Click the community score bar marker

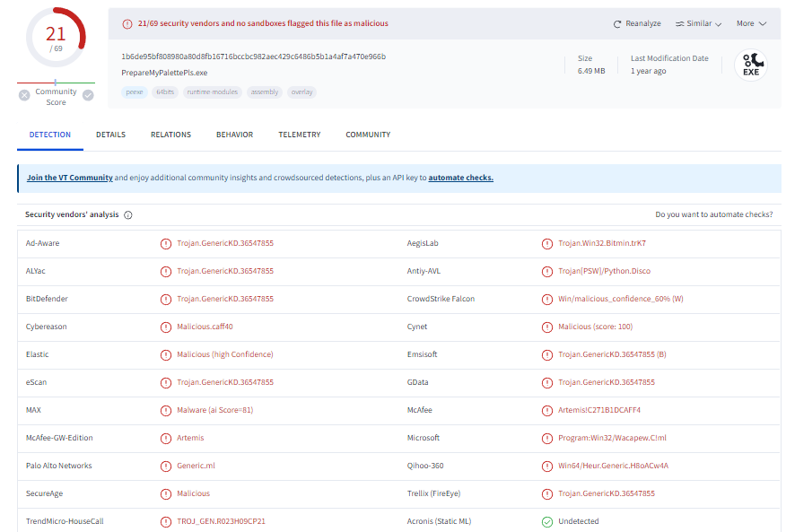coord(56,83)
